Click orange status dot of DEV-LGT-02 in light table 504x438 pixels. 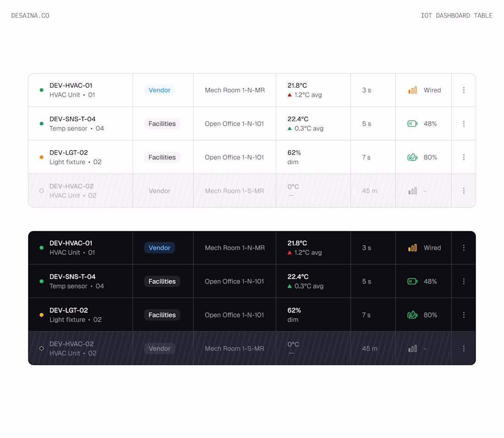[41, 157]
